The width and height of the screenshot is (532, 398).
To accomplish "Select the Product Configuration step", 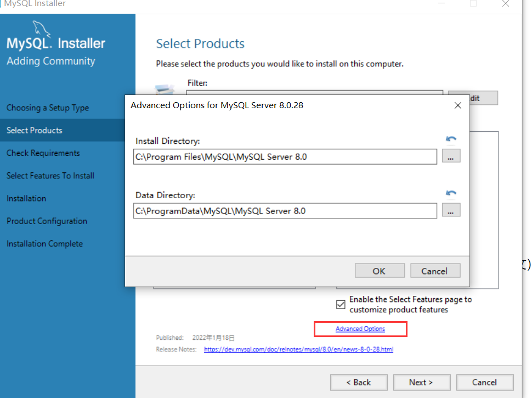I will coord(47,221).
